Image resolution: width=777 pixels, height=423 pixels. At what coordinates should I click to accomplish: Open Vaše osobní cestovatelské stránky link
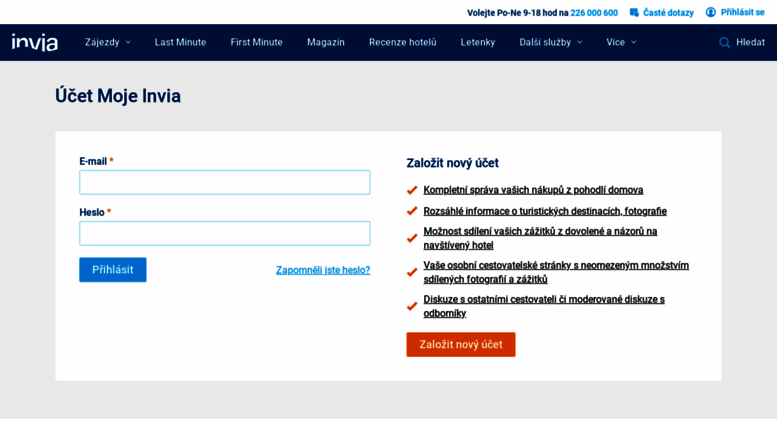556,272
